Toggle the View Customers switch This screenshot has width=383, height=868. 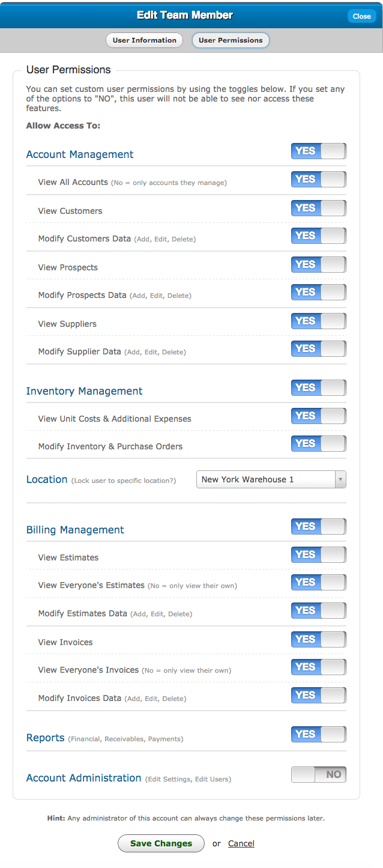point(318,208)
